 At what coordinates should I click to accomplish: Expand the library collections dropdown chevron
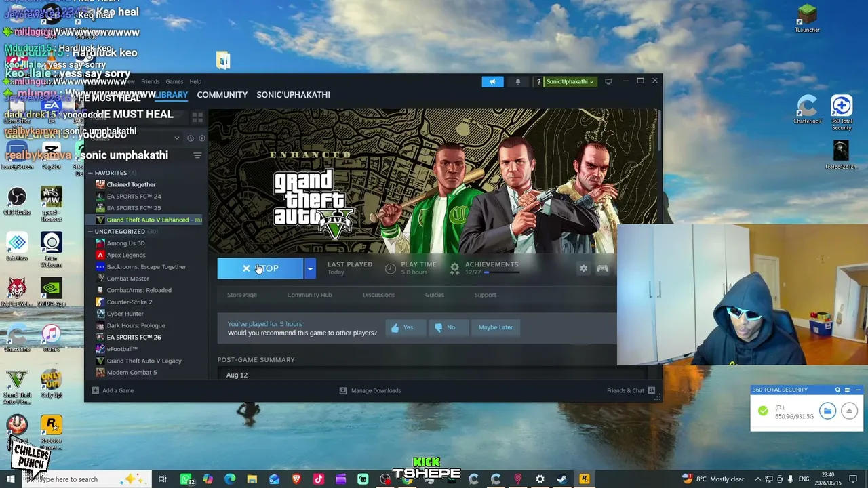(x=177, y=138)
